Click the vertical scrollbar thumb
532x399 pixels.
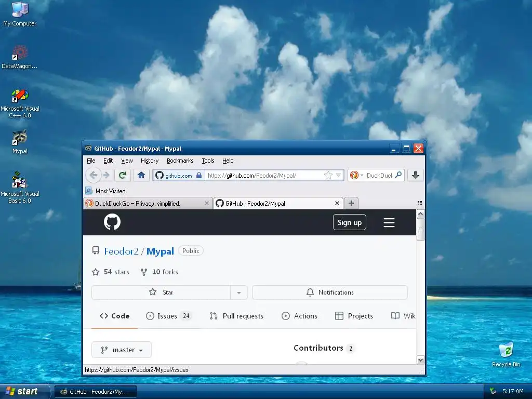[x=420, y=229]
